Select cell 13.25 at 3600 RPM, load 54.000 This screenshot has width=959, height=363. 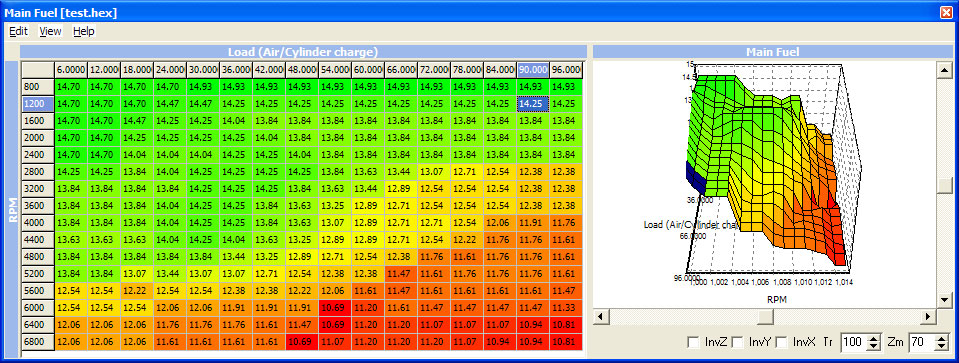click(335, 205)
